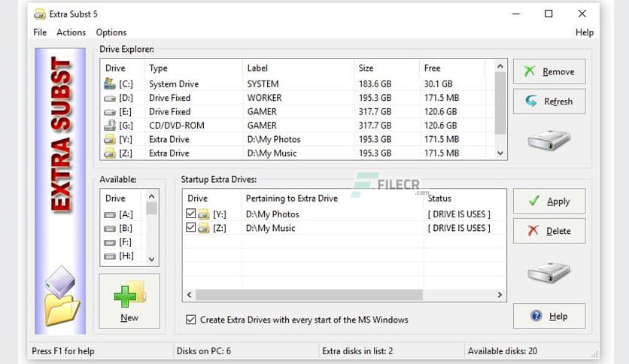Click the Y: folder icon in Startup Extra Drives

pos(204,214)
